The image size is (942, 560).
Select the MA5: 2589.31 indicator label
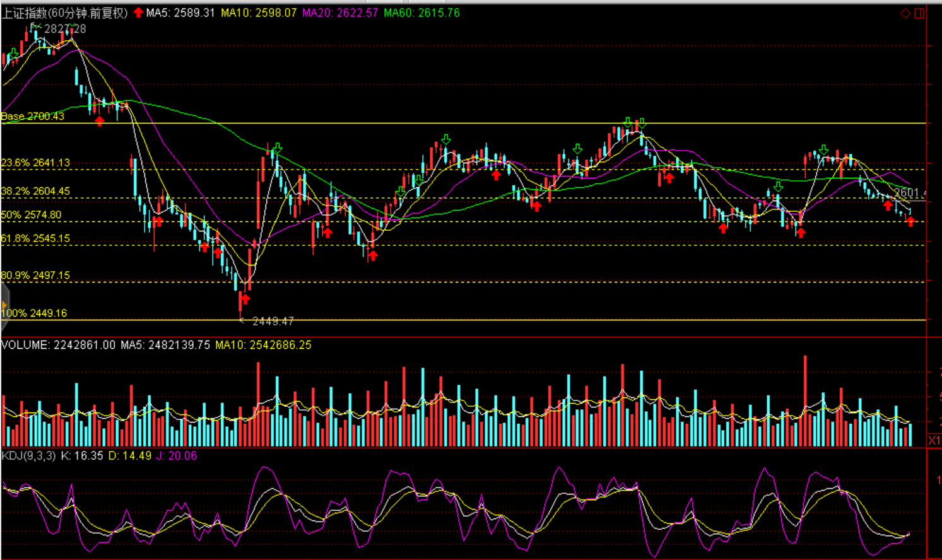pyautogui.click(x=180, y=13)
